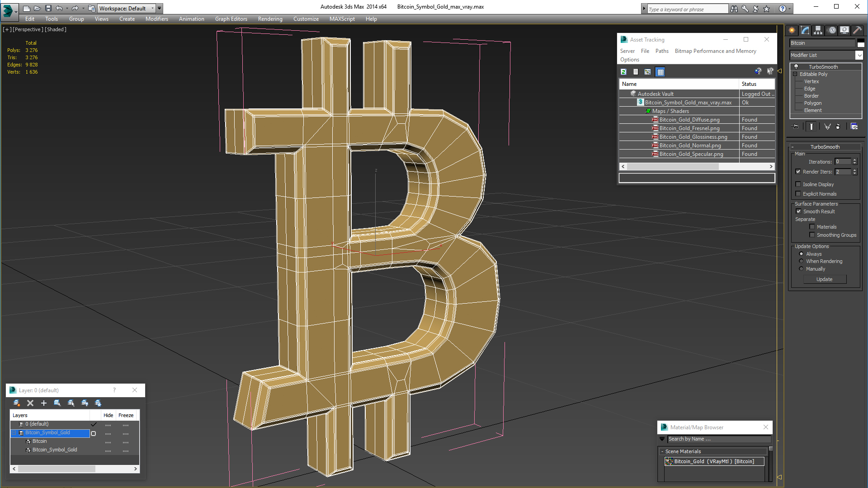Click Add Selected Objects to layer plus icon
This screenshot has width=868, height=488.
pyautogui.click(x=44, y=403)
